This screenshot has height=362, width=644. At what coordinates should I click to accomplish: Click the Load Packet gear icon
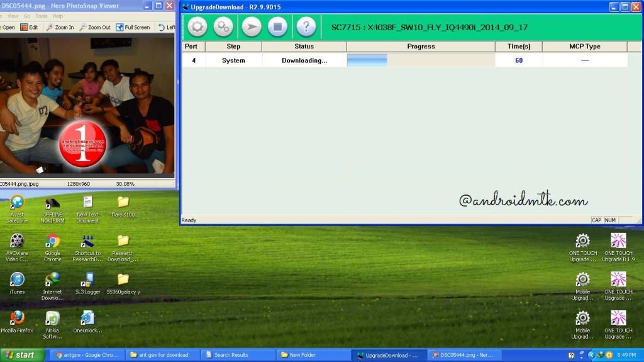click(197, 27)
